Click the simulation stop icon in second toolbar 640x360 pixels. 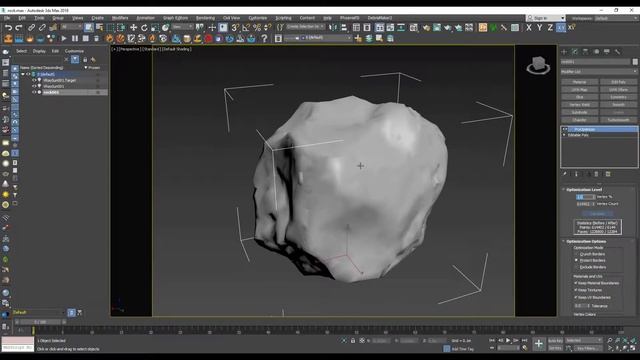[x=85, y=38]
